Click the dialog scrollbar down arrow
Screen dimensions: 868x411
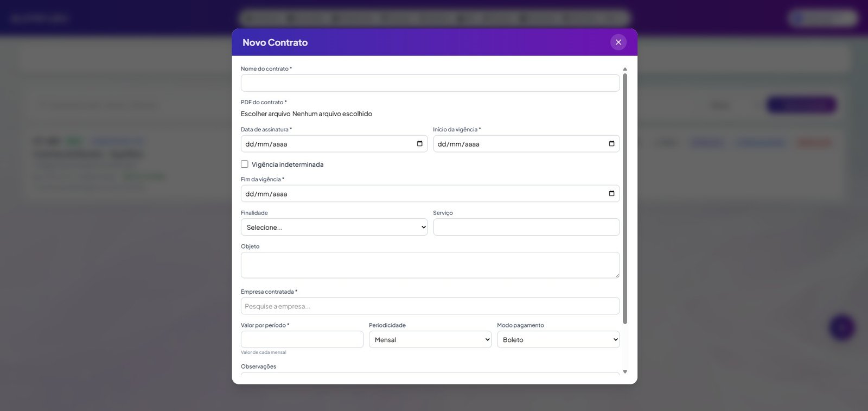[625, 372]
